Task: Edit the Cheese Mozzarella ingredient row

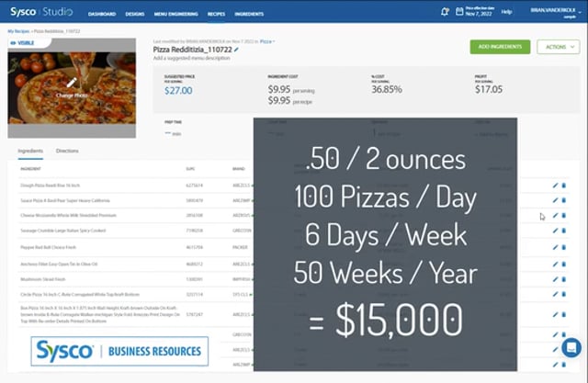Action: [555, 216]
